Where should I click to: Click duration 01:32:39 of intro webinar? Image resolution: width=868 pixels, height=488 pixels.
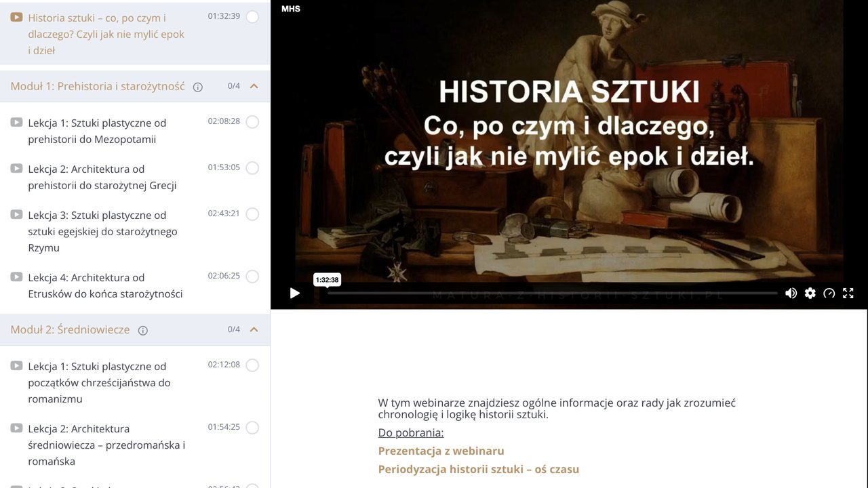(224, 16)
